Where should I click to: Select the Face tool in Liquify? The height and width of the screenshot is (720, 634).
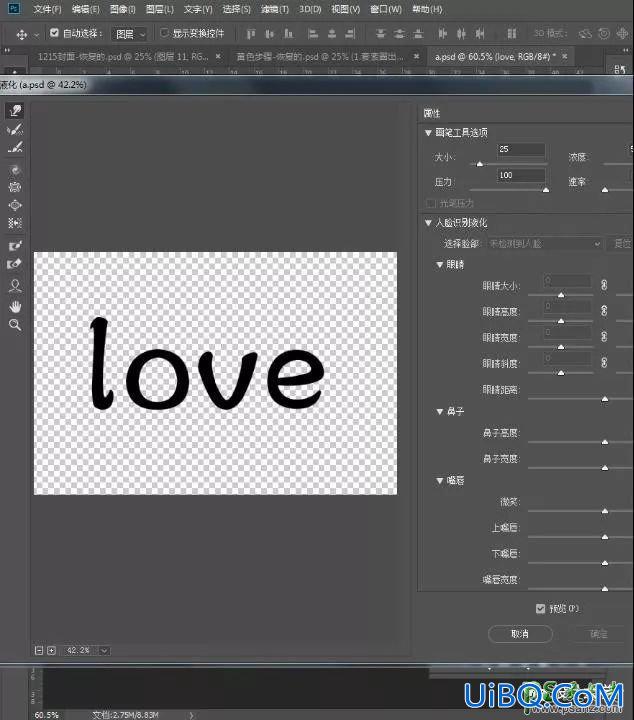click(15, 286)
